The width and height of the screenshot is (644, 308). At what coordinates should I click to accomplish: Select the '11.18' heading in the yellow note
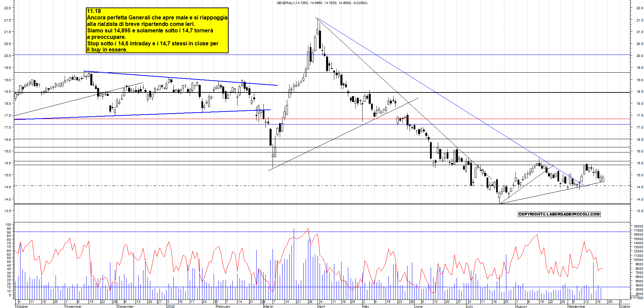[94, 11]
